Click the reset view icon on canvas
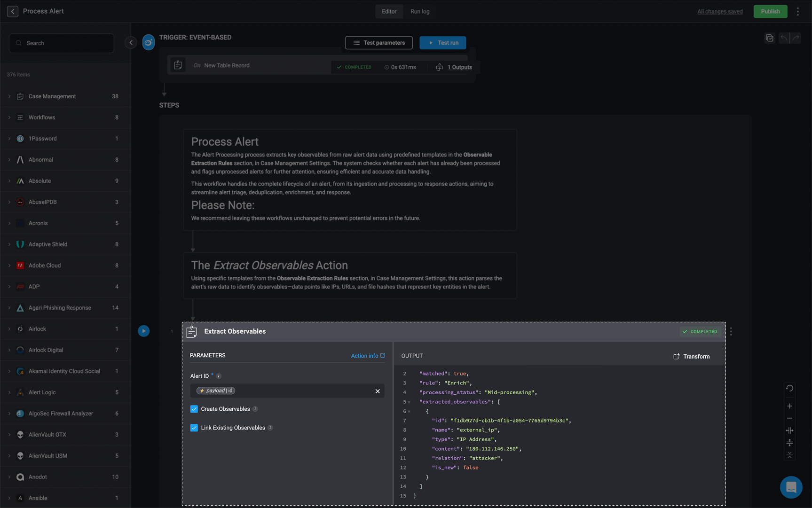Screen dimensions: 812x508 click(789, 388)
